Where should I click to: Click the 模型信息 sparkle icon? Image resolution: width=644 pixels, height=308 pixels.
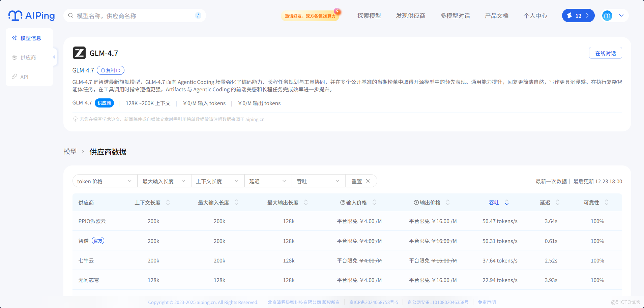[14, 38]
